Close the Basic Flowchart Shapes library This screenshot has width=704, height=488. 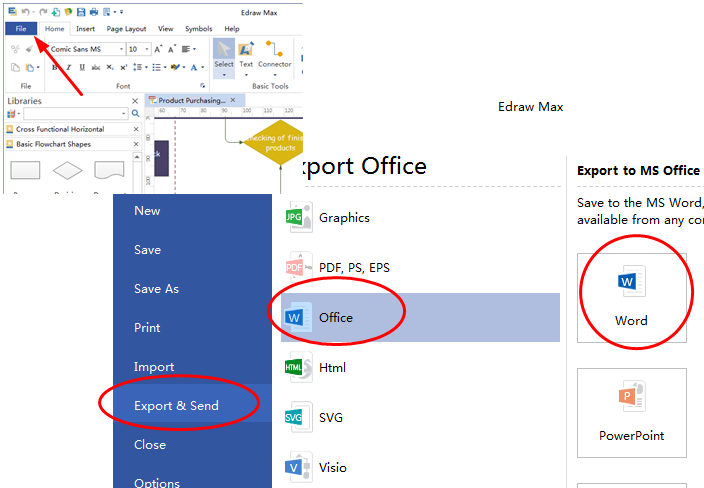pyautogui.click(x=136, y=144)
